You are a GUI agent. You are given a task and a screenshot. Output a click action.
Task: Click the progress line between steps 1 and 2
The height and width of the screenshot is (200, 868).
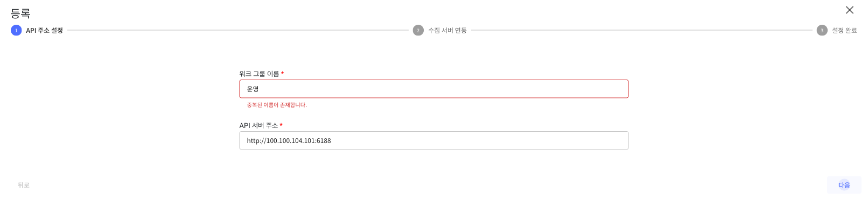pyautogui.click(x=238, y=30)
